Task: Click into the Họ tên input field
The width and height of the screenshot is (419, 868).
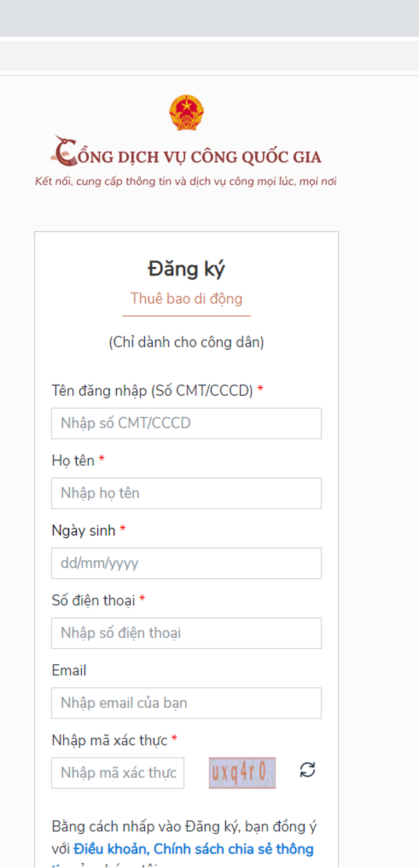Action: click(x=186, y=493)
